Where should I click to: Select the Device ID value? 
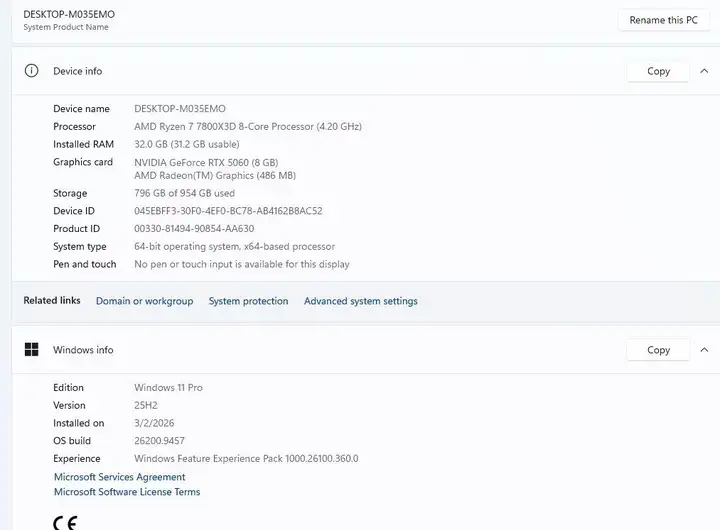tap(228, 211)
